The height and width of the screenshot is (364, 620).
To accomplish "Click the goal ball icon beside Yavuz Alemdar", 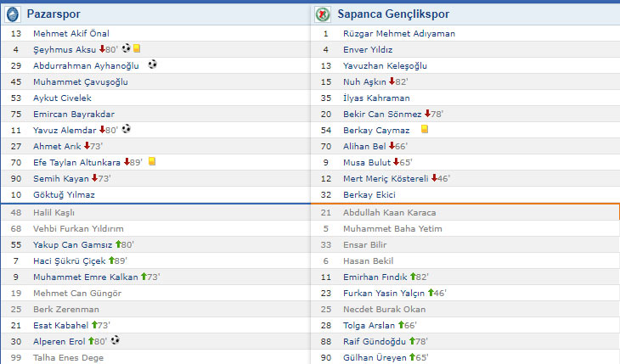I will tap(126, 130).
